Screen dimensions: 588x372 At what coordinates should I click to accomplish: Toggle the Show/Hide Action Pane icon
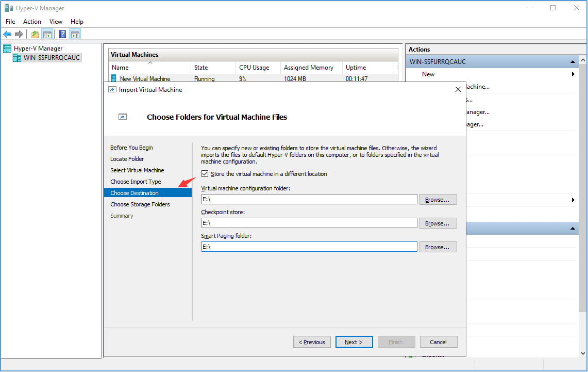(75, 35)
